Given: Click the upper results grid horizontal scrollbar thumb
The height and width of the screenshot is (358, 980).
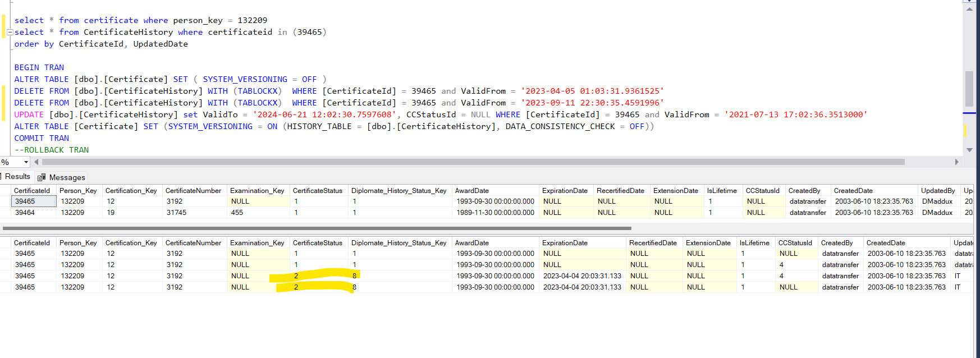Looking at the screenshot, I should pos(317,228).
